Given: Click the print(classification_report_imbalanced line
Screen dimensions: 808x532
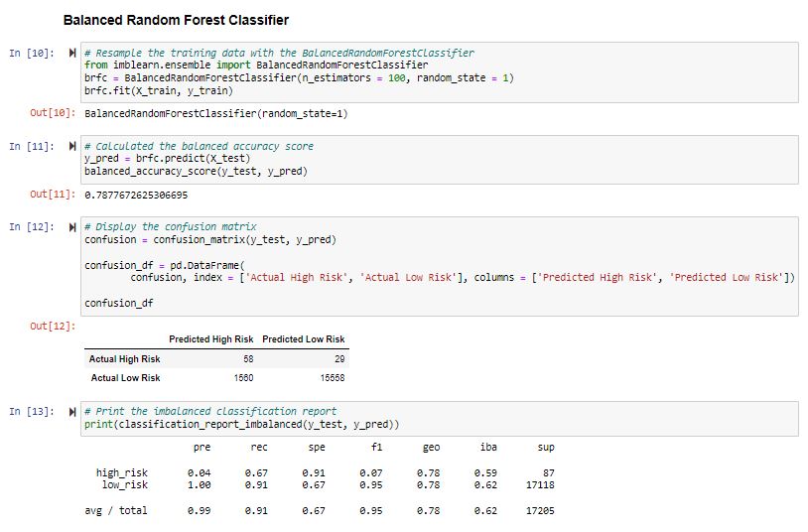Looking at the screenshot, I should (x=241, y=424).
